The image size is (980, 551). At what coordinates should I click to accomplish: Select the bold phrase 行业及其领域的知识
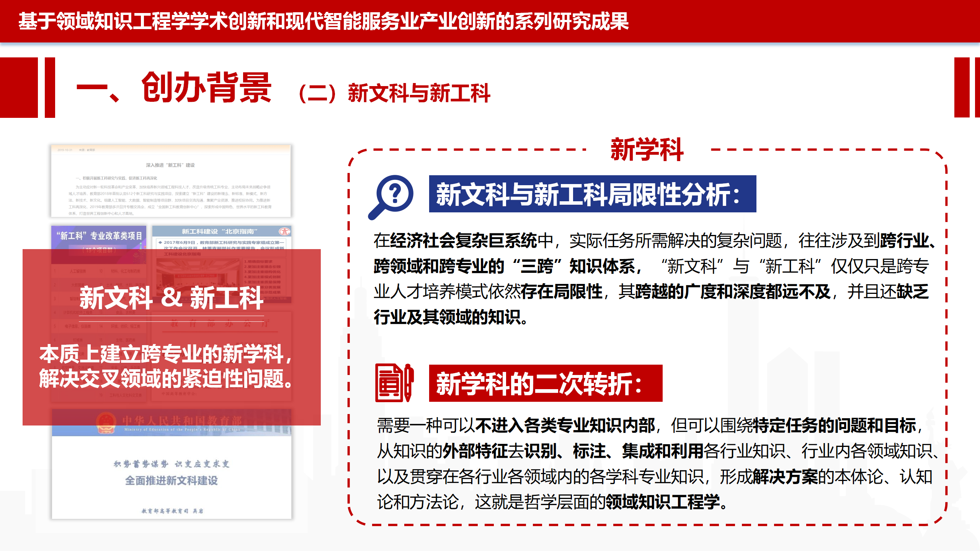pyautogui.click(x=447, y=317)
